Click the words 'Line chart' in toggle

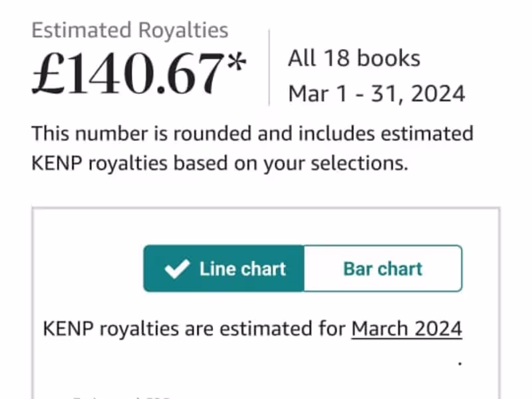point(242,269)
